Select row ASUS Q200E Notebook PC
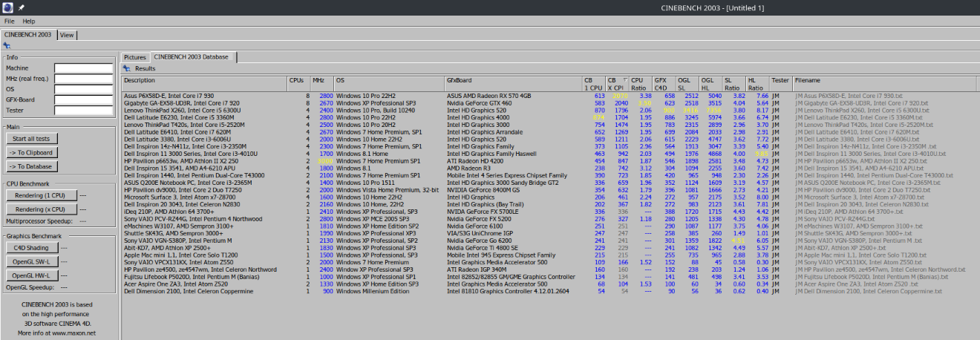The image size is (980, 340). click(549, 183)
